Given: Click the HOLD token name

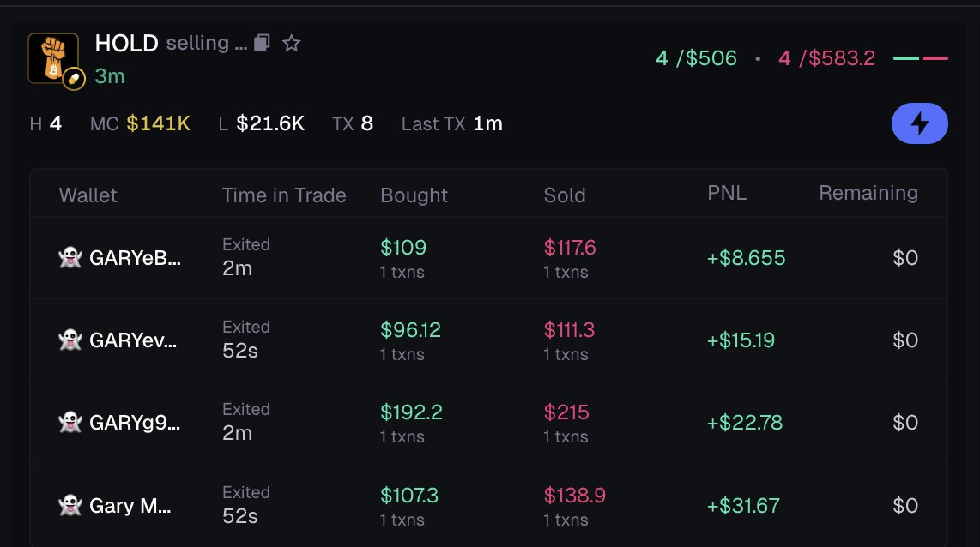Looking at the screenshot, I should point(127,43).
